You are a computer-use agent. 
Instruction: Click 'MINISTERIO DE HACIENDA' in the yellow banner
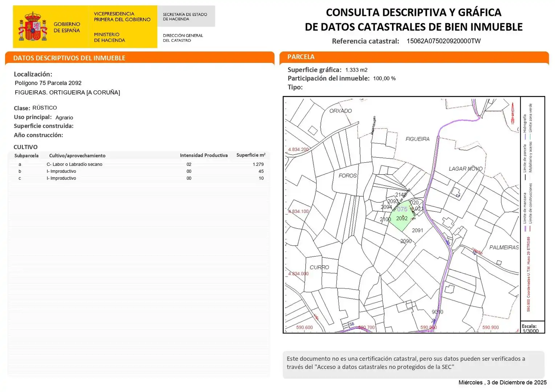[109, 37]
